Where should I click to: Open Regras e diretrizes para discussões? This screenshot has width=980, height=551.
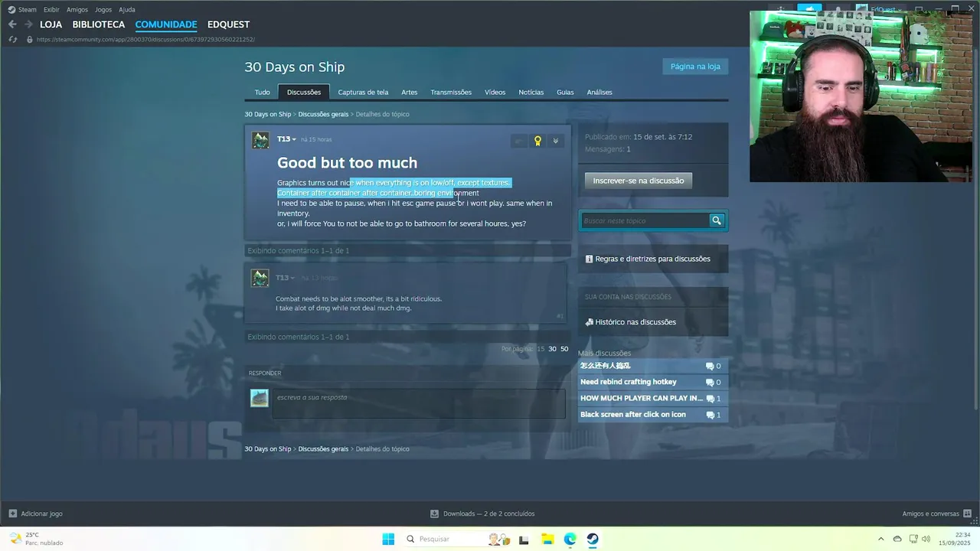point(652,259)
